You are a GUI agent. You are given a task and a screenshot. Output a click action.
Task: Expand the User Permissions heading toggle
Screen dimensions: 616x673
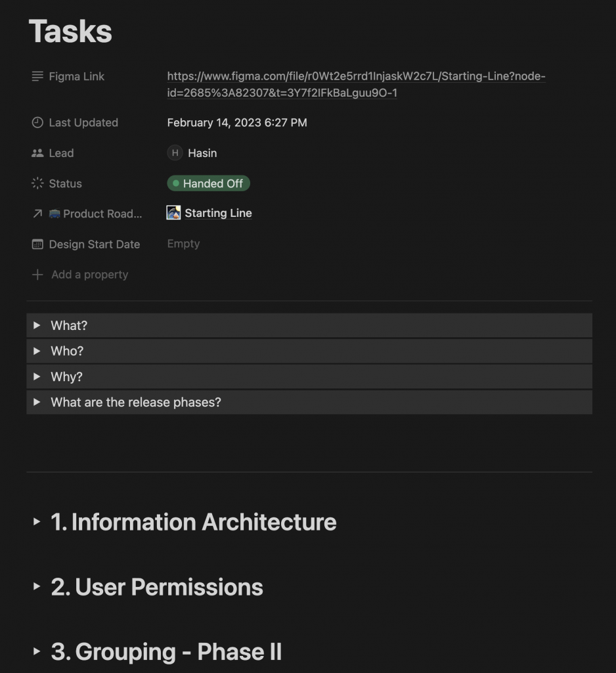pyautogui.click(x=37, y=587)
